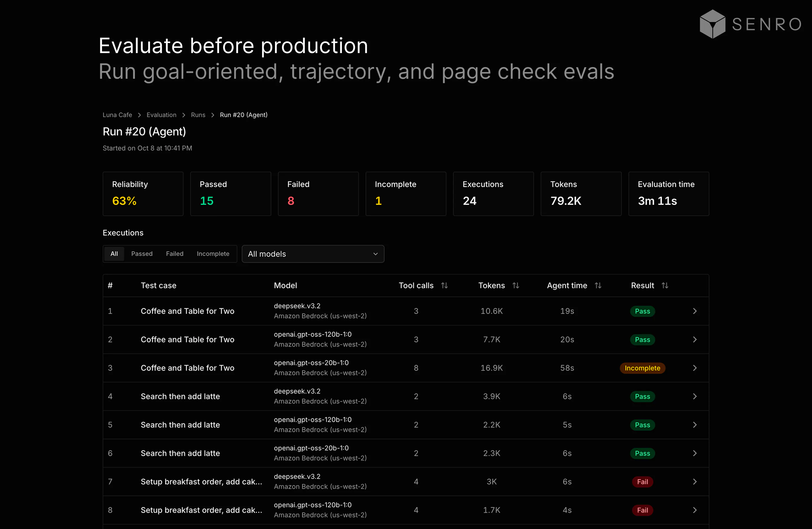Click the Test case column header
This screenshot has width=812, height=529.
click(159, 285)
